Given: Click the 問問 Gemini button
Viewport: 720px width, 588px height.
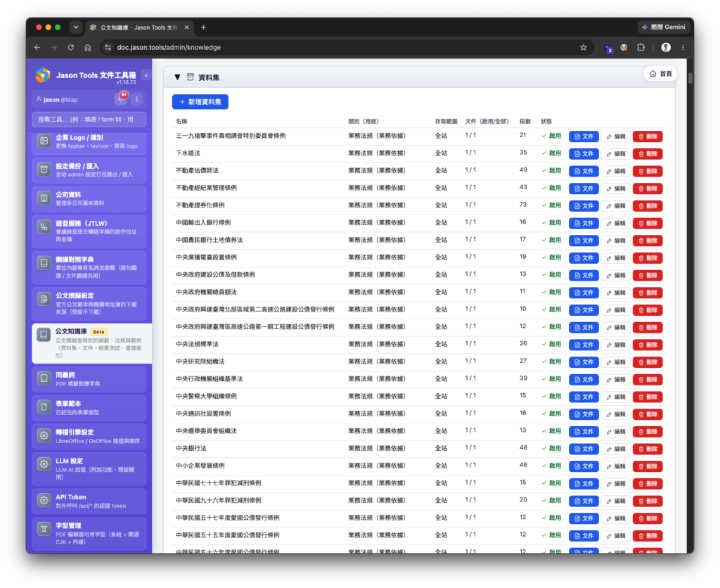Looking at the screenshot, I should point(664,27).
